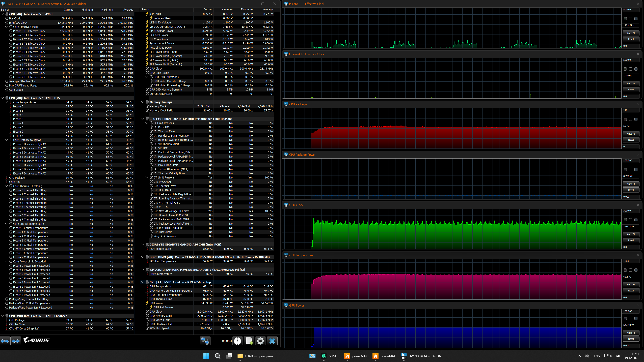Image resolution: width=644 pixels, height=362 pixels.
Task: Click the expand columns arrows icon
Action: pyautogui.click(x=5, y=341)
